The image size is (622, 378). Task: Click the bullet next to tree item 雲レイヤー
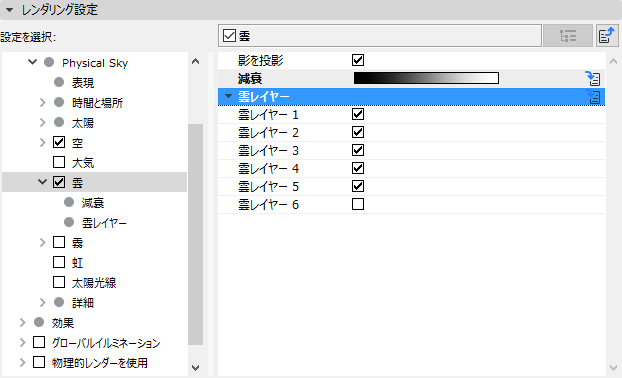[69, 222]
